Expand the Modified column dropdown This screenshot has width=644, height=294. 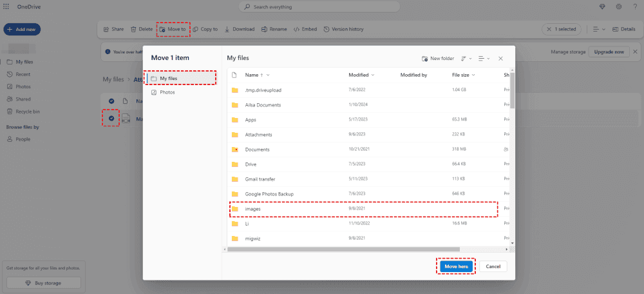click(374, 75)
